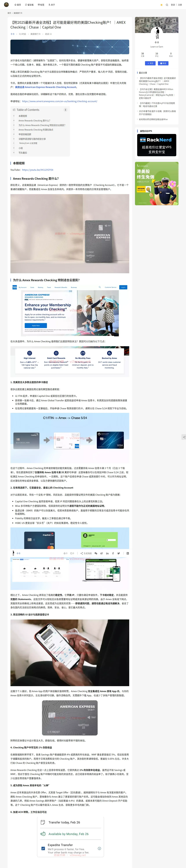
Task: Share via the Weibo icon
Action: point(102,553)
